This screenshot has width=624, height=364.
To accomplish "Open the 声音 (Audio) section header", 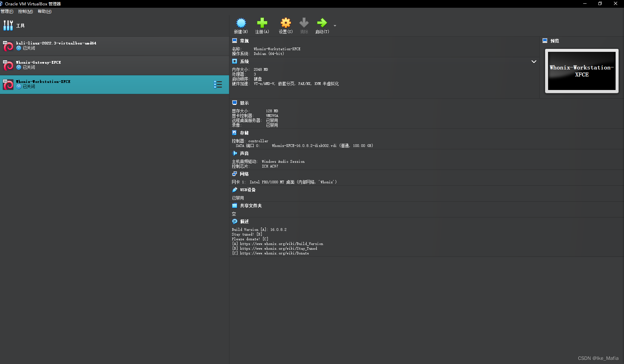I will 244,153.
